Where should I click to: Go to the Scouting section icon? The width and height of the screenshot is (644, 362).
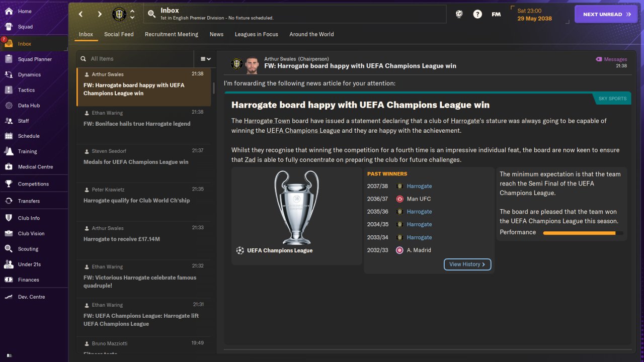click(9, 249)
